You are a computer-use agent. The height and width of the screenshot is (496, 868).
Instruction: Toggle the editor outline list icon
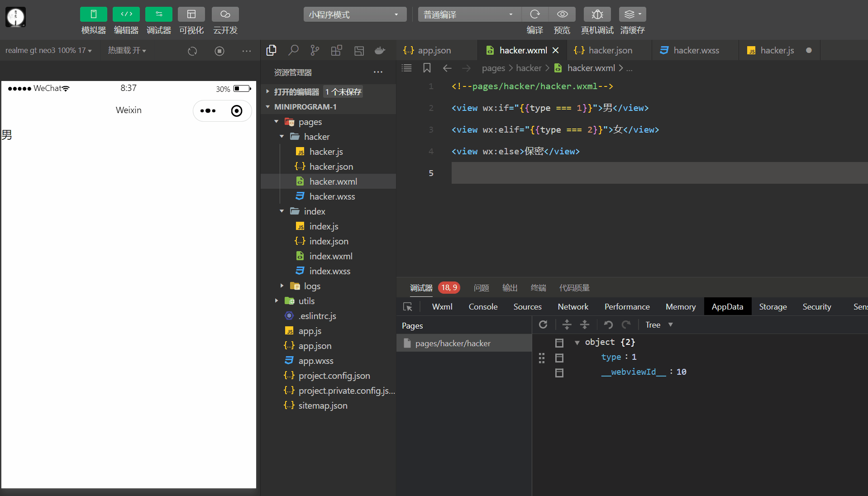407,68
